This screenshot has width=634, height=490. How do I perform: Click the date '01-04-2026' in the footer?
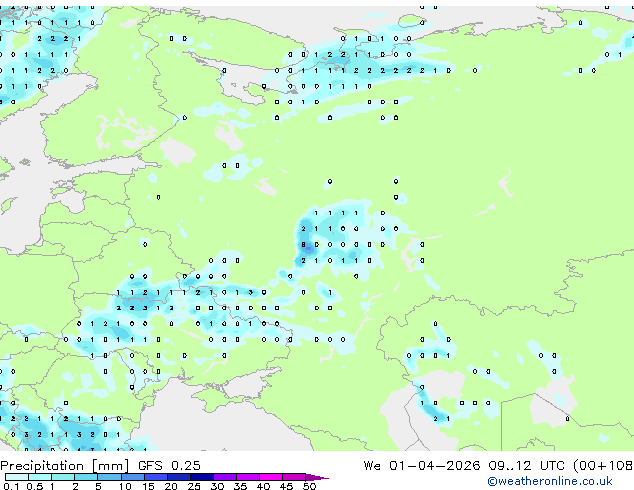tap(435, 466)
